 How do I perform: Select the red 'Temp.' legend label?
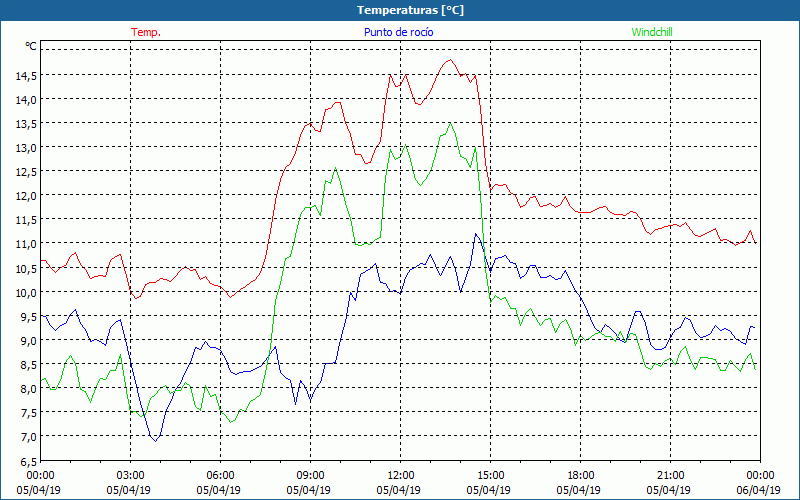tap(146, 32)
